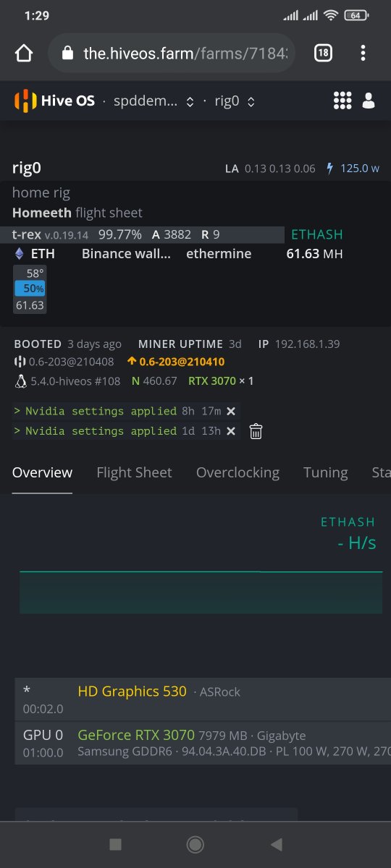Switch to the Flight Sheet tab
The image size is (391, 868).
point(134,473)
